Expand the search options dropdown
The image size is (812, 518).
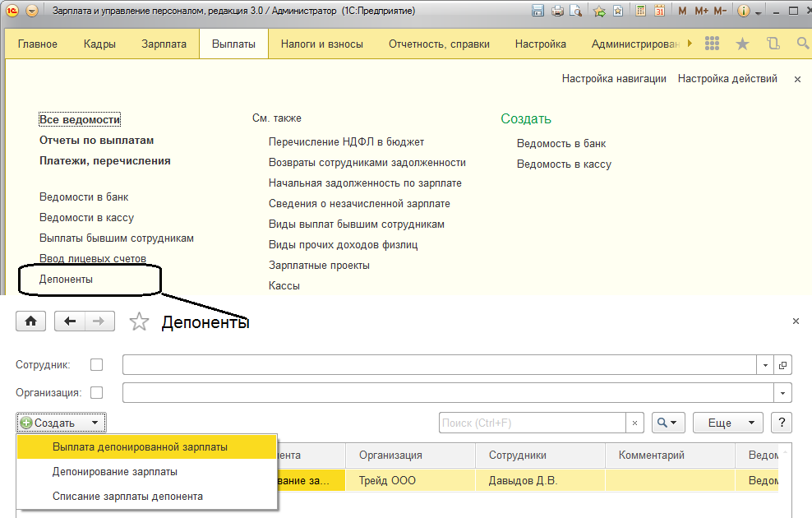(668, 423)
